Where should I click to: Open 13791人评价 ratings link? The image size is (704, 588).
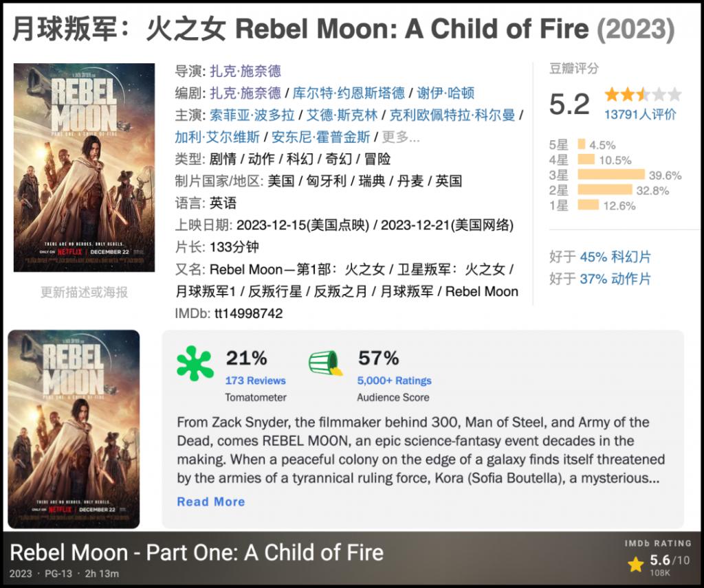coord(639,115)
